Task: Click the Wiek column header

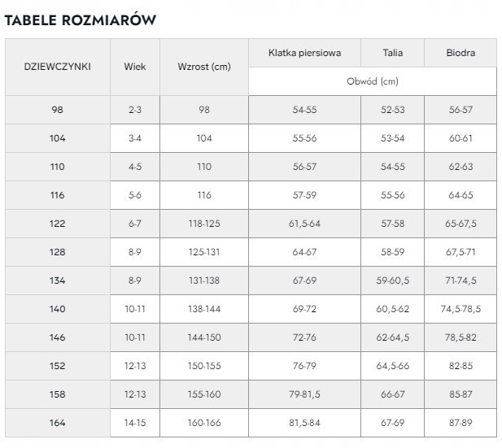Action: (135, 67)
